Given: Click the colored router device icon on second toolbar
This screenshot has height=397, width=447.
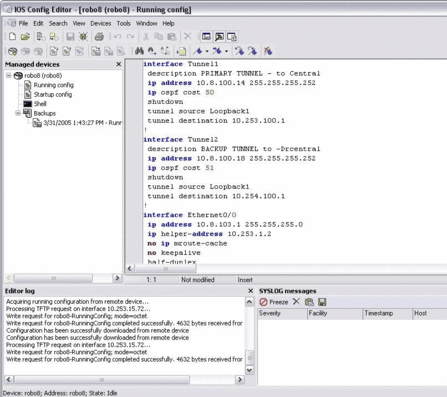Looking at the screenshot, I should tap(13, 51).
